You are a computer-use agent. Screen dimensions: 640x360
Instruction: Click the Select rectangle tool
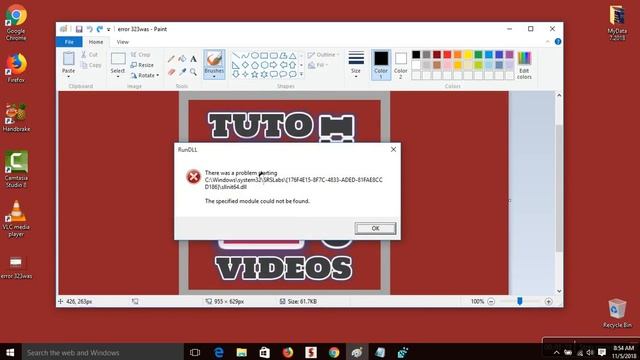pyautogui.click(x=118, y=59)
